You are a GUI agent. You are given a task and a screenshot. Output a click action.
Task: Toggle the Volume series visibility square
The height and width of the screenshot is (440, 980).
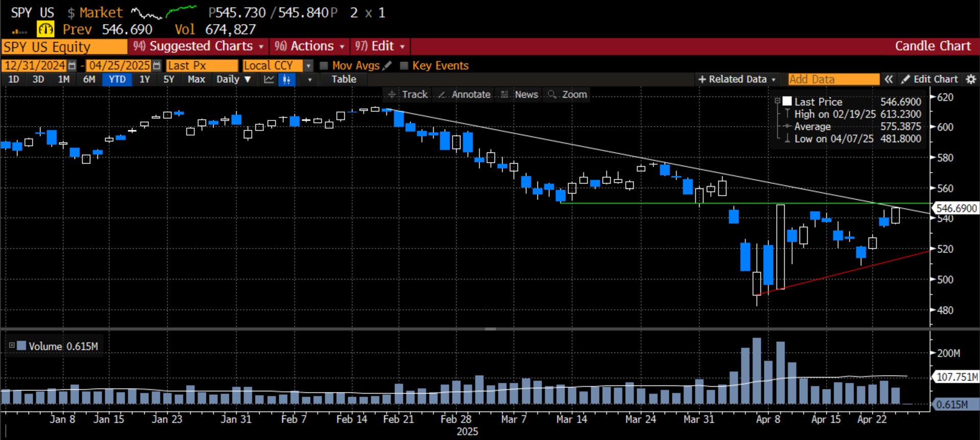click(x=21, y=345)
